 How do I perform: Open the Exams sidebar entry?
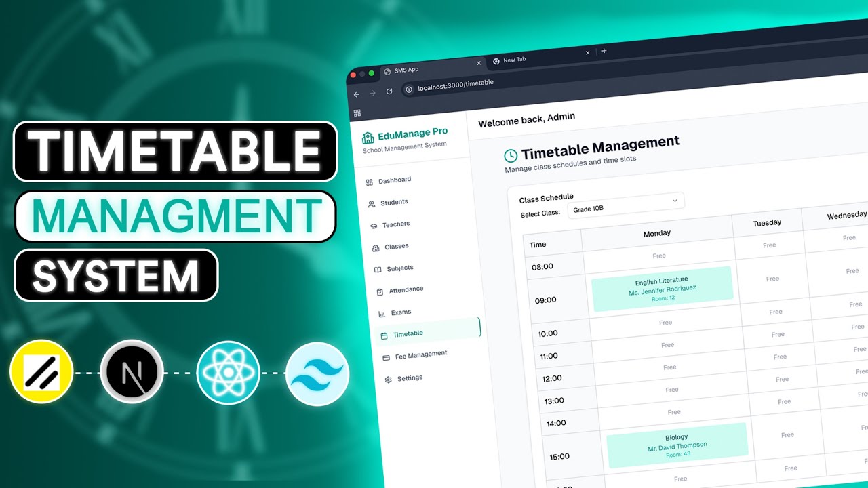coord(395,312)
